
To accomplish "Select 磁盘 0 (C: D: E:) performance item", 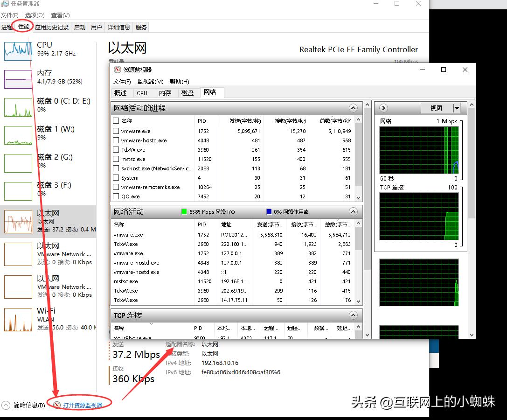I will coord(49,107).
